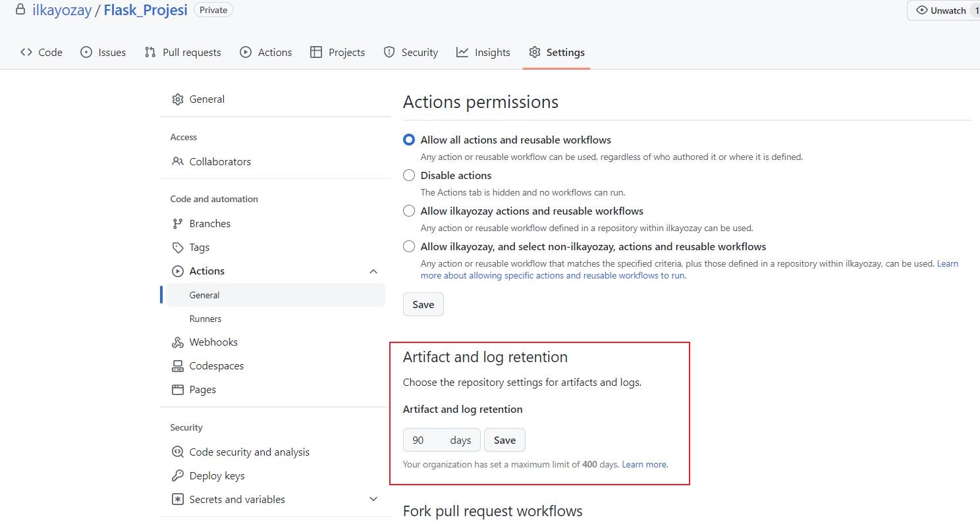Click the Deploy keys key icon
Screen dimensions: 980x532
(x=177, y=476)
